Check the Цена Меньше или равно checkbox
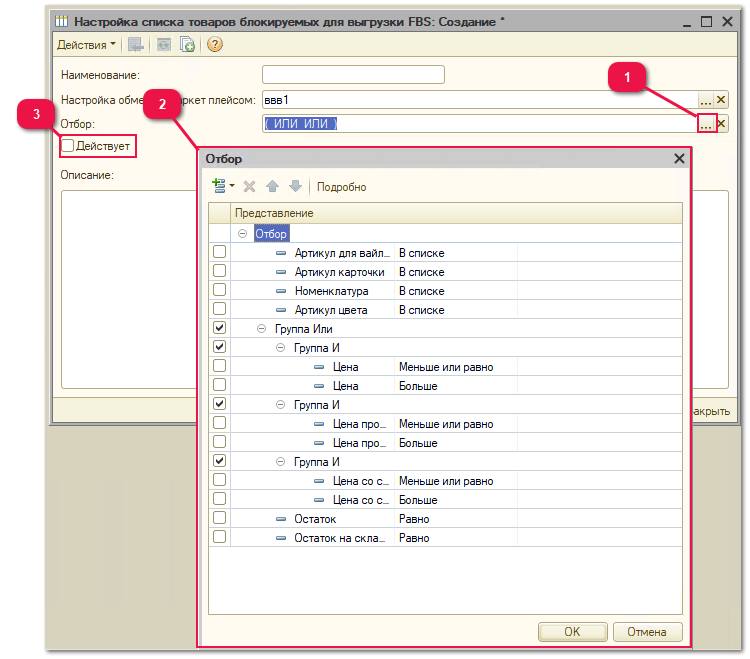The height and width of the screenshot is (659, 750). tap(219, 366)
